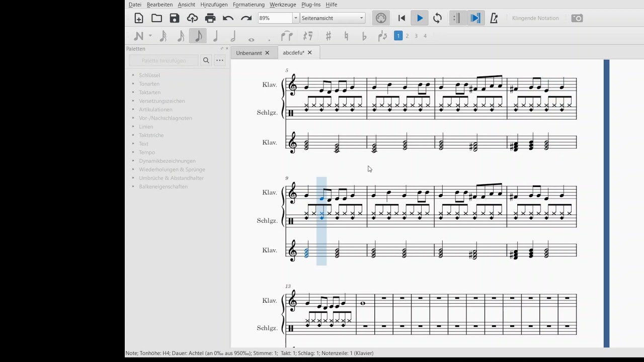Upload score to cloud
This screenshot has height=362, width=644.
point(192,19)
